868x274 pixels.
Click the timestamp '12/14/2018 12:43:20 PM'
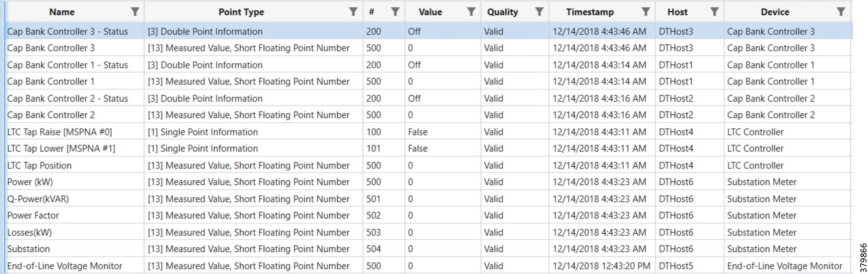[x=601, y=266]
